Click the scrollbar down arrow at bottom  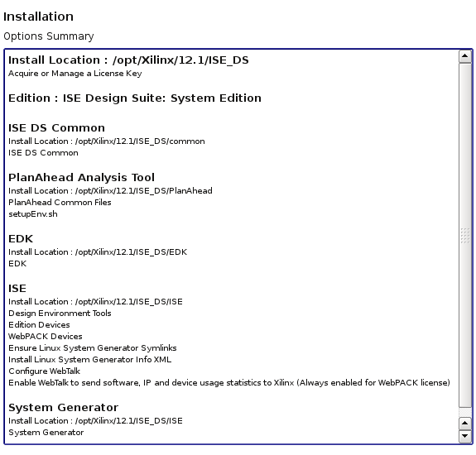click(x=464, y=436)
